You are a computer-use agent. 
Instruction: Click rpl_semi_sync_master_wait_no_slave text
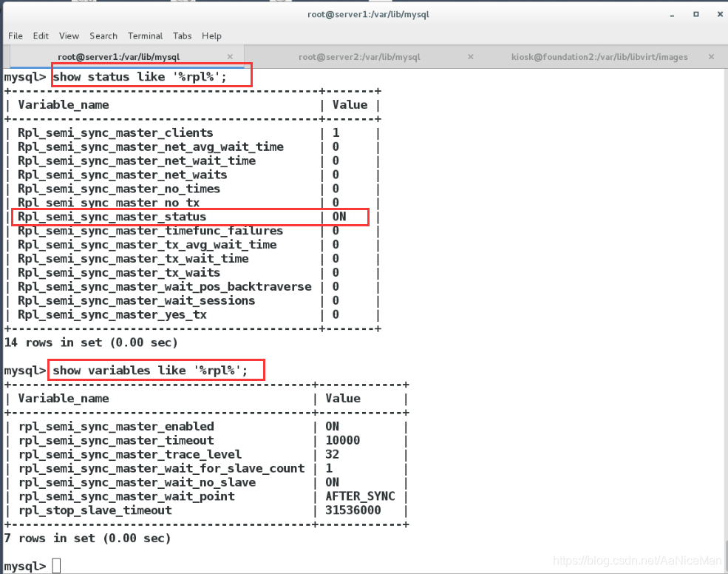click(x=137, y=482)
